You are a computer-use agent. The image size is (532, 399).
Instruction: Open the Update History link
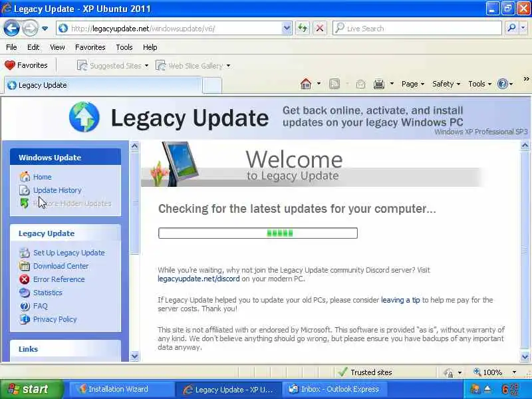pos(57,190)
